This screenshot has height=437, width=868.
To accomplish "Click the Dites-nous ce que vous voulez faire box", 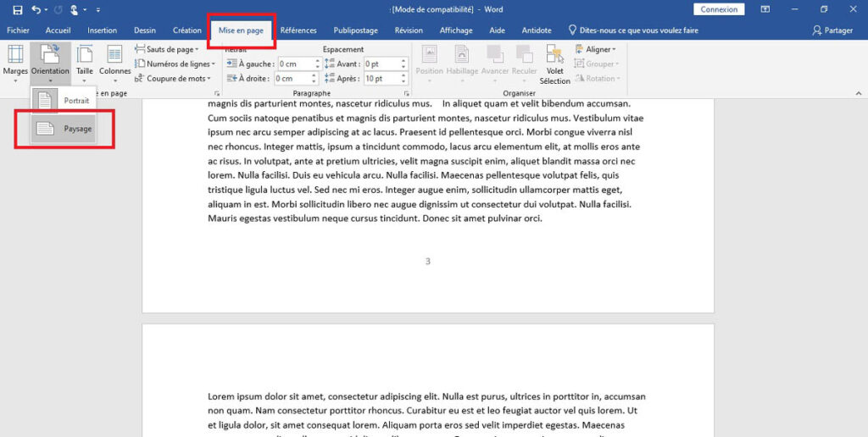I will pos(633,30).
